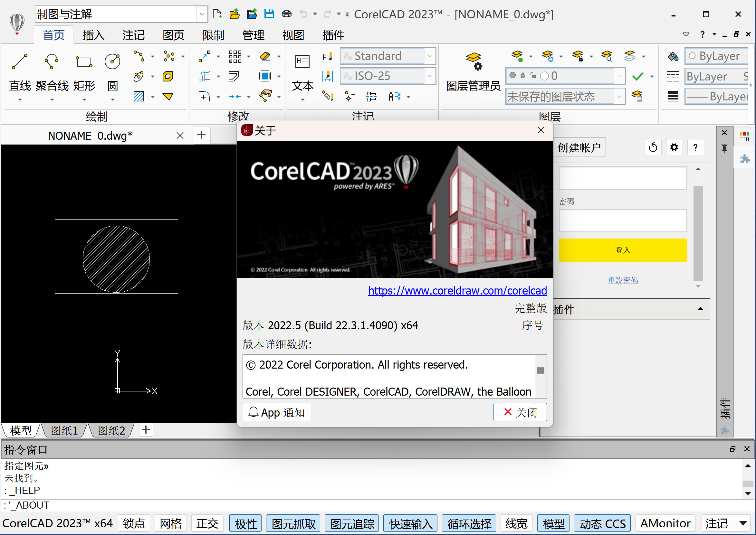Click the version details scrollbar thumb
Screen dimensions: 756x535
tap(541, 371)
